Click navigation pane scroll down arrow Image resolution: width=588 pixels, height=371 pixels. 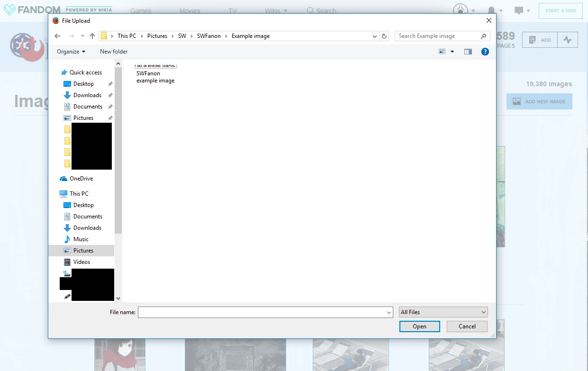click(x=118, y=299)
